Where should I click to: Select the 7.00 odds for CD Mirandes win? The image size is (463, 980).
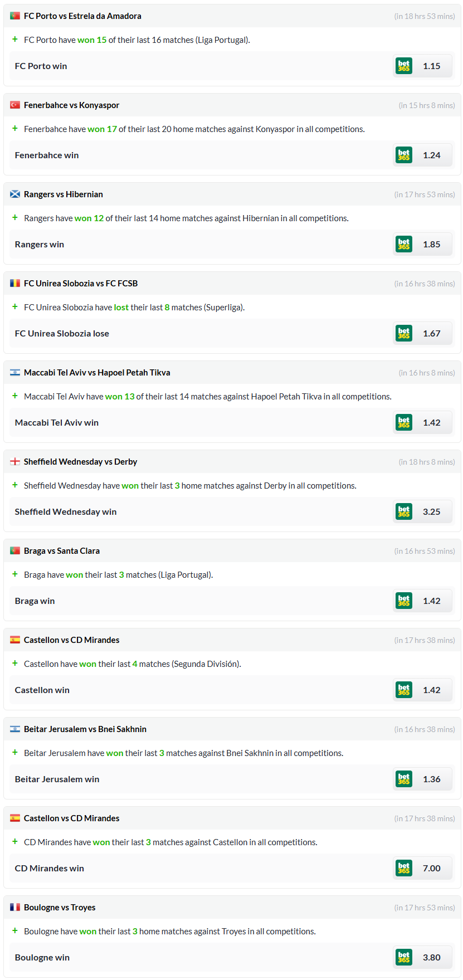pyautogui.click(x=432, y=868)
